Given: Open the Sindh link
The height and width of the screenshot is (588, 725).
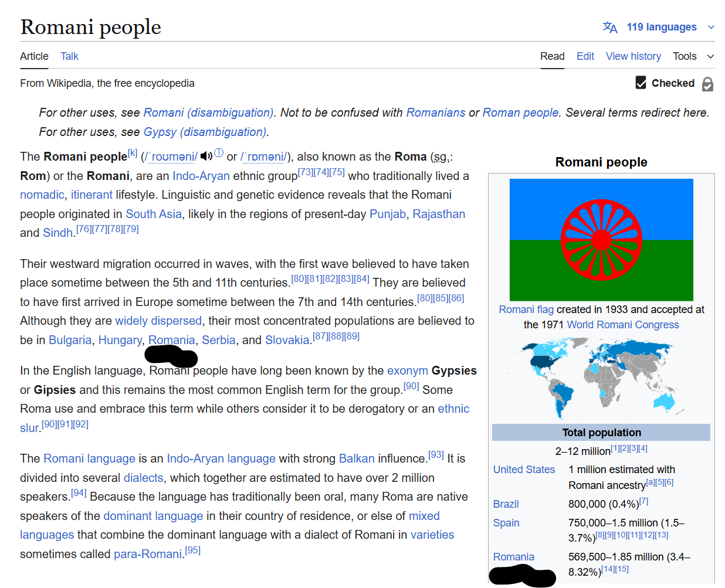Looking at the screenshot, I should pos(57,233).
